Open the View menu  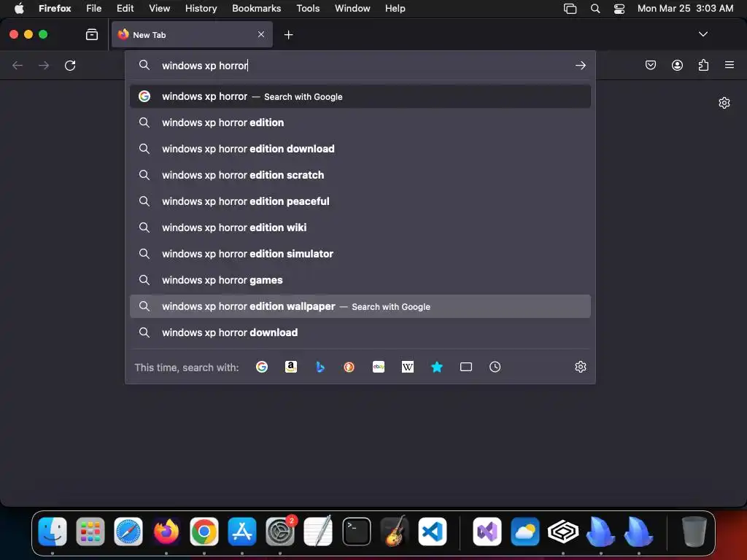click(x=159, y=8)
